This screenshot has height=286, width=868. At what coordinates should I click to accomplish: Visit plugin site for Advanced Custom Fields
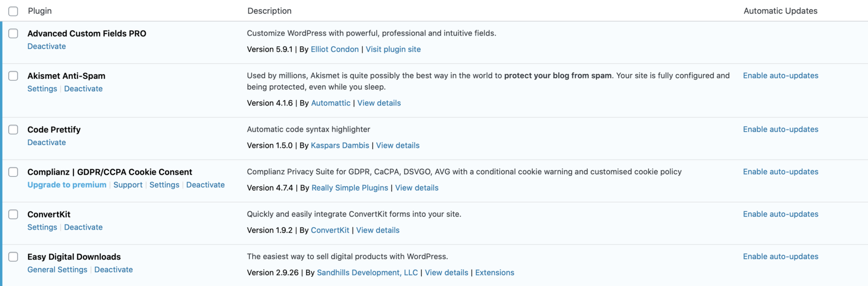393,49
